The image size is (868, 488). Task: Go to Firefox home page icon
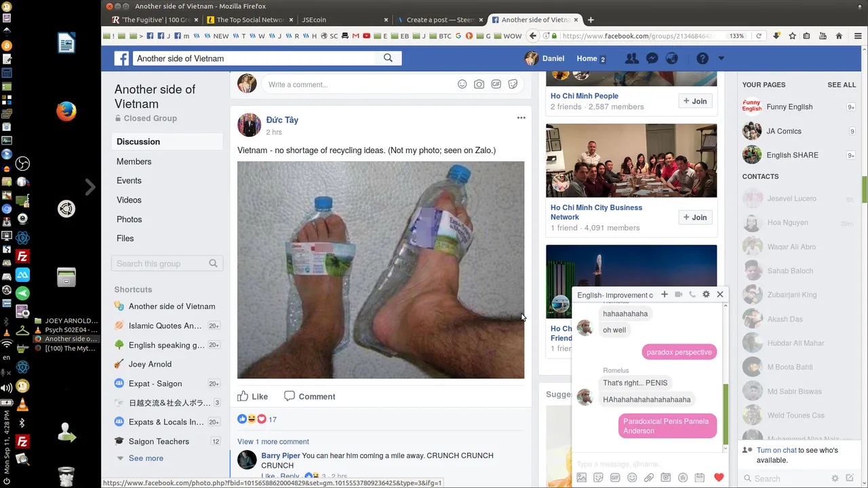pos(839,36)
